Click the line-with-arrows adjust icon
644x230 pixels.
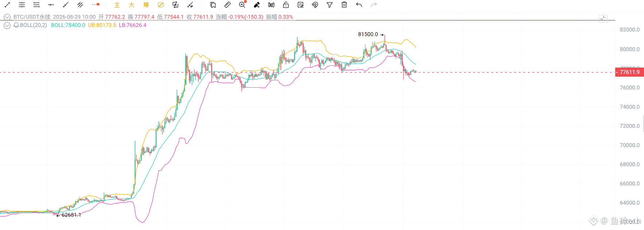pos(190,5)
